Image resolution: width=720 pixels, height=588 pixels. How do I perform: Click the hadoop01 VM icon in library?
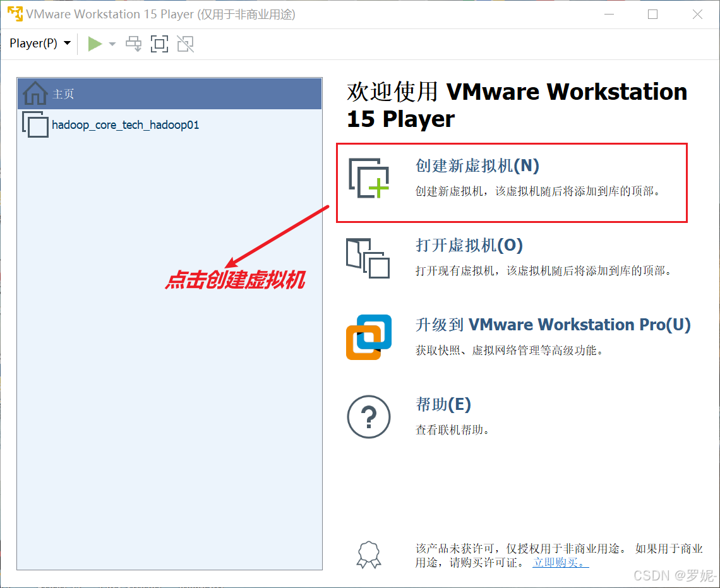(x=35, y=124)
